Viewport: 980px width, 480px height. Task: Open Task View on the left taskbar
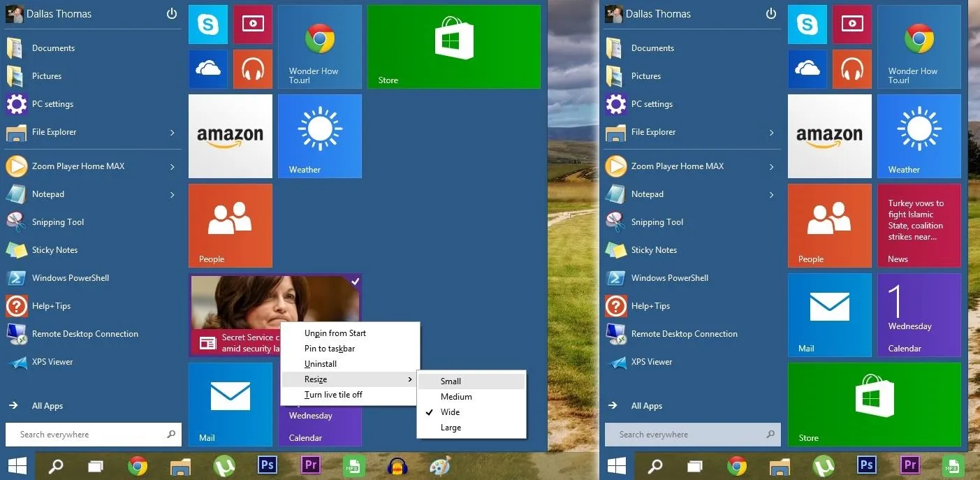click(x=95, y=465)
